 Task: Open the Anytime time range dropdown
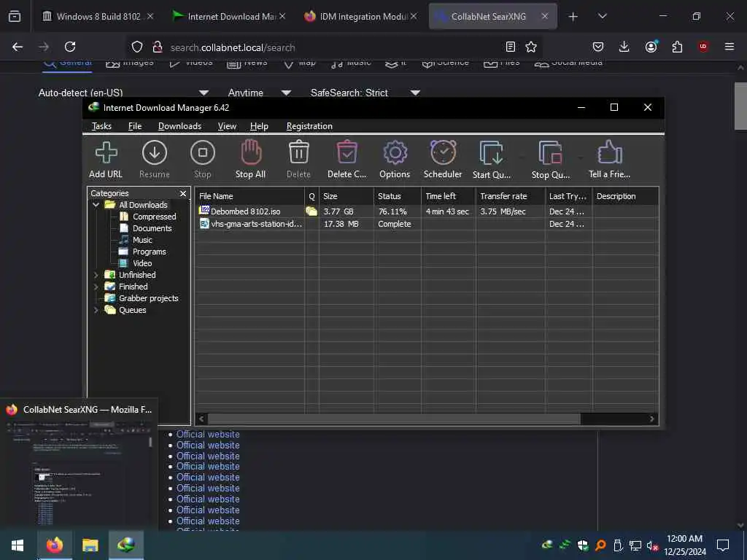(260, 93)
